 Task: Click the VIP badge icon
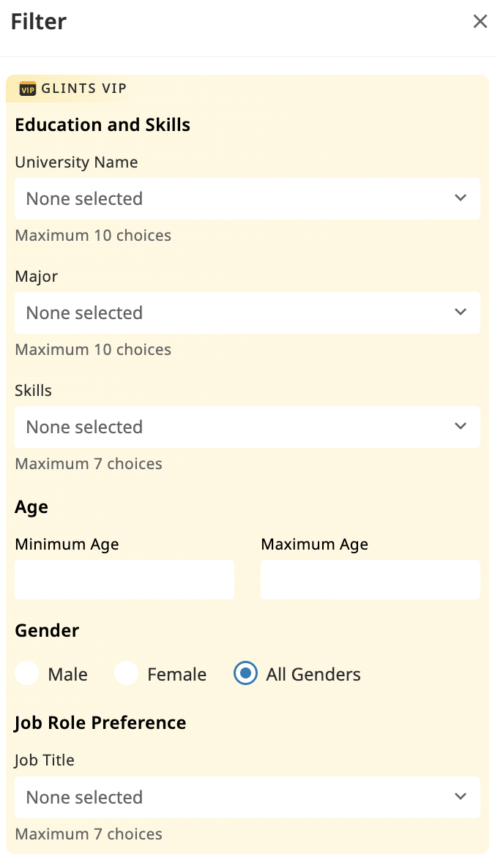point(29,89)
